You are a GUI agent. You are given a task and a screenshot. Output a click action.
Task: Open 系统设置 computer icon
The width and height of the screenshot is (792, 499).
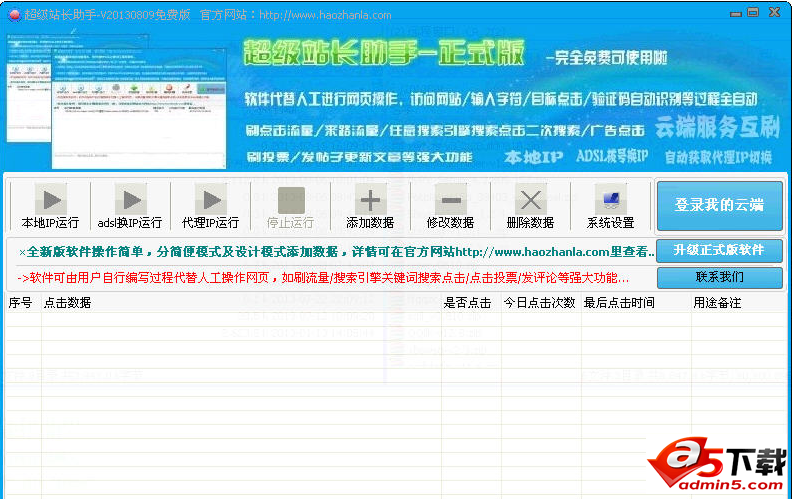(x=611, y=201)
